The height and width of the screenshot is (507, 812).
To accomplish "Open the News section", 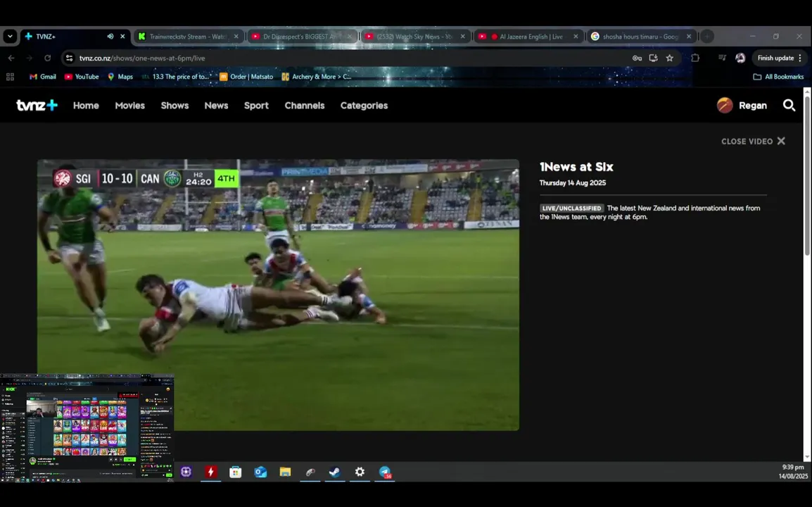I will 216,105.
